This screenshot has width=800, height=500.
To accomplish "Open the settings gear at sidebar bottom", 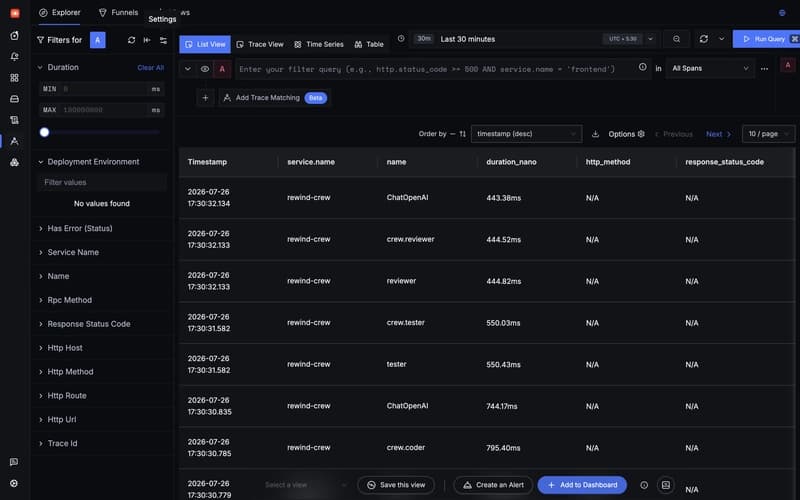I will click(14, 483).
